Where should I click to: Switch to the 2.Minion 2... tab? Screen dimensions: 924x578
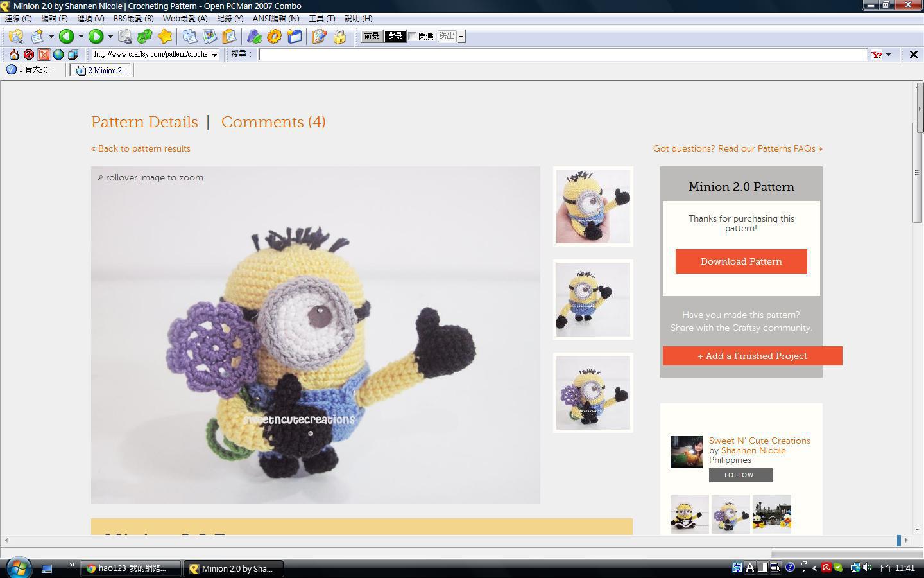pyautogui.click(x=102, y=71)
